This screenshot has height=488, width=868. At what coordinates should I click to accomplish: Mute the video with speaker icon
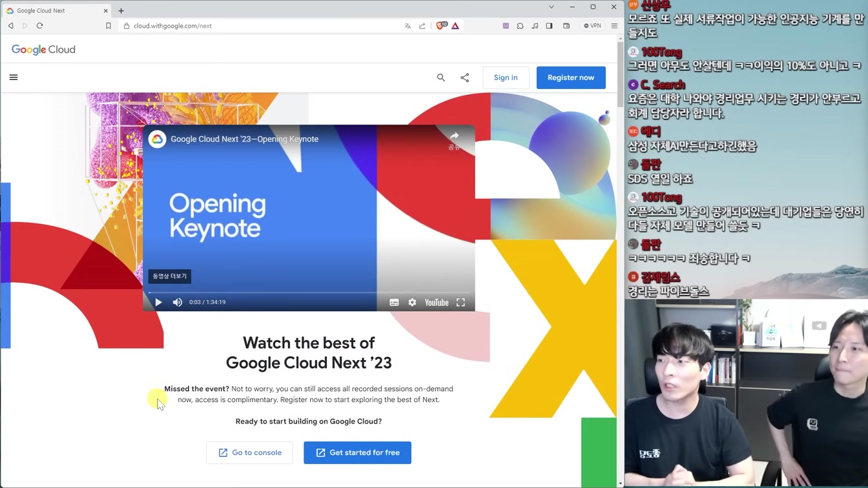tap(178, 302)
